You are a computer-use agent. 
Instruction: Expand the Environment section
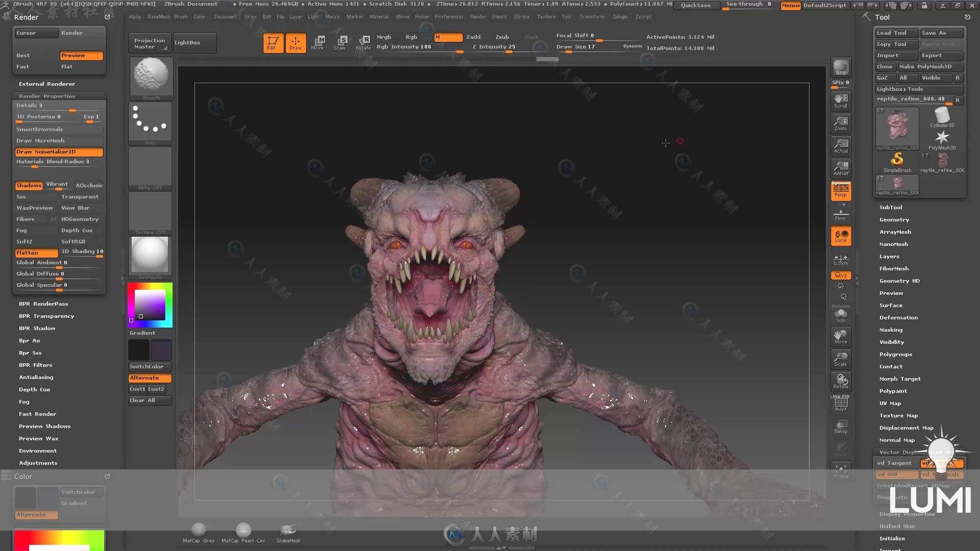[x=38, y=451]
